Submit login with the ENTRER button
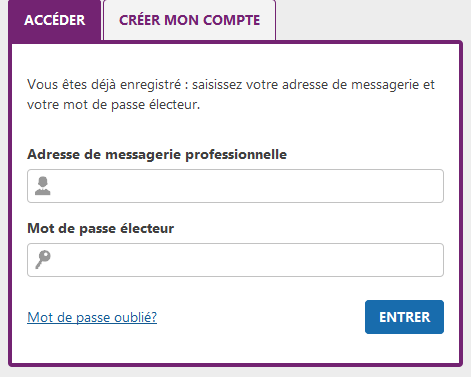 [404, 317]
